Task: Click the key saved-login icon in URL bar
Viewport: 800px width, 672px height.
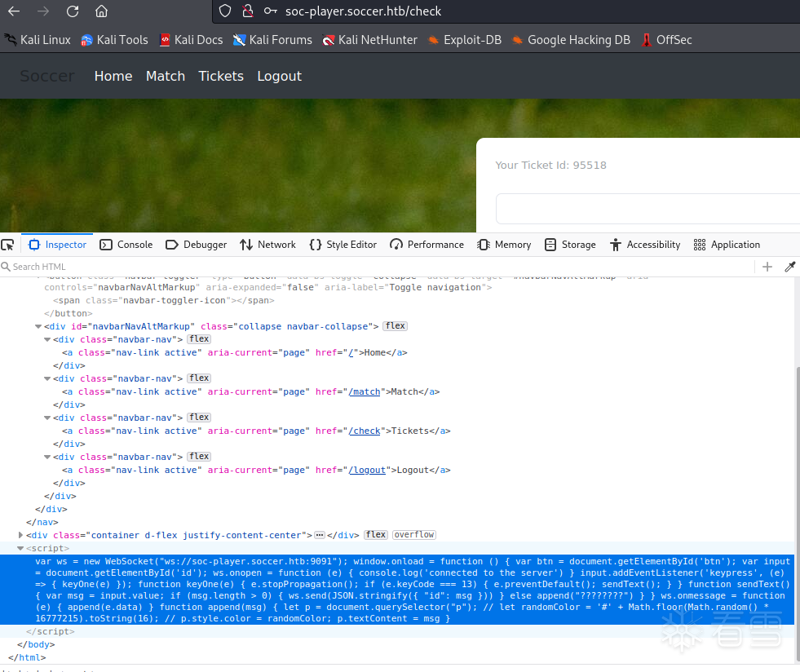Action: (271, 11)
